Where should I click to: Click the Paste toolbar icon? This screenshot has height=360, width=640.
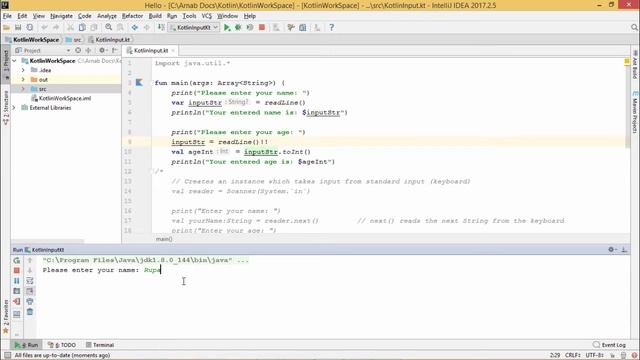[x=94, y=27]
